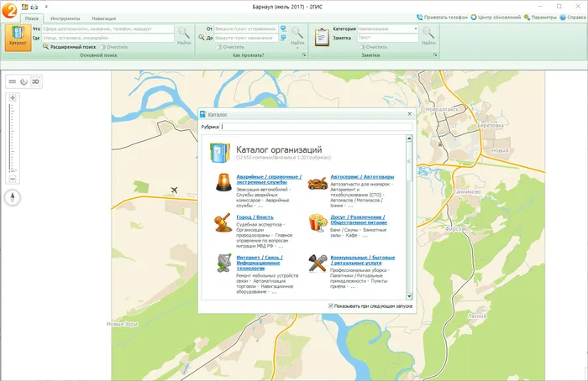Toggle the 3D map view button

point(35,81)
